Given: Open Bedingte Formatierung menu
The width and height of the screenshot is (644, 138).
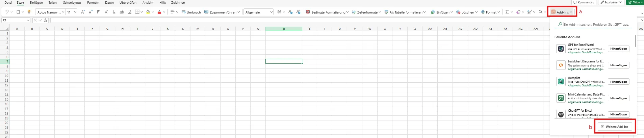Looking at the screenshot, I should pos(327,12).
